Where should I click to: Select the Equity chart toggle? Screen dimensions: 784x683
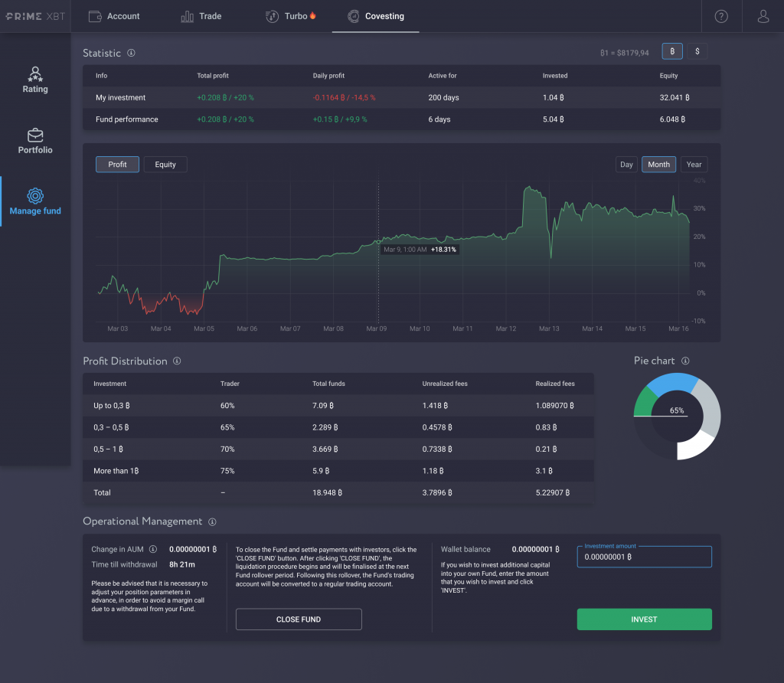(x=165, y=164)
